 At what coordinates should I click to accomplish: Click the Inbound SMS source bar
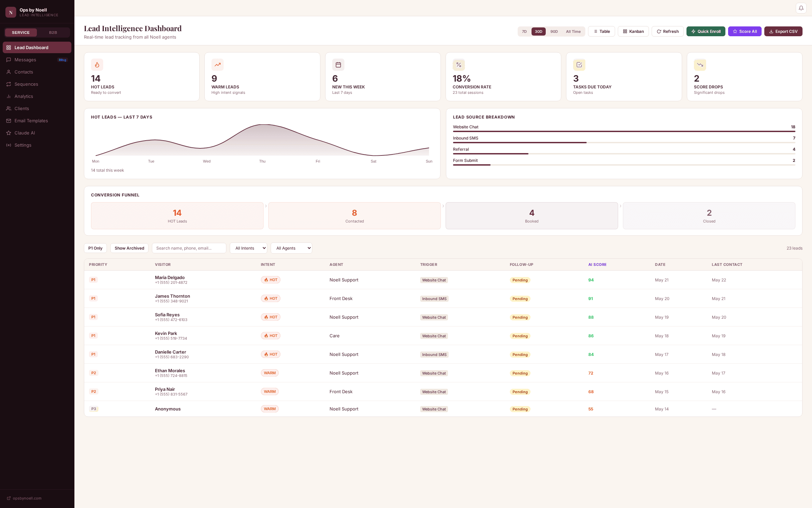[x=624, y=143]
